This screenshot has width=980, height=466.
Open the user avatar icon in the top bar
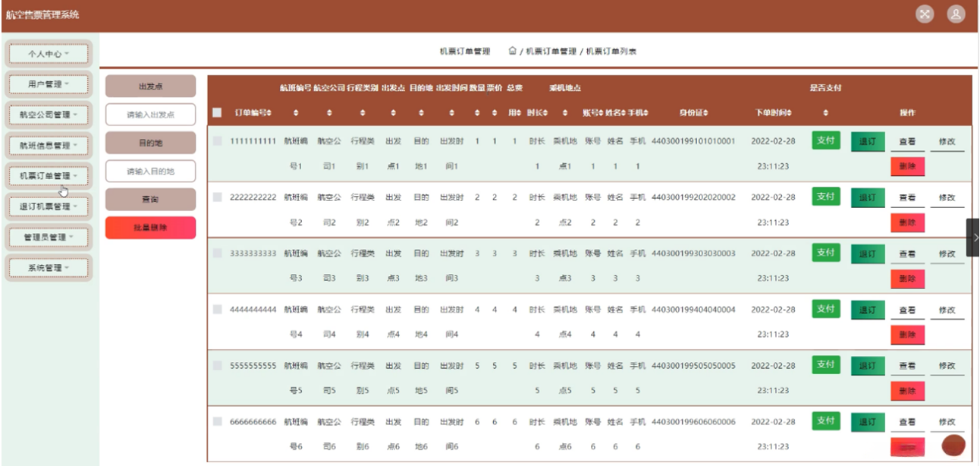(956, 14)
